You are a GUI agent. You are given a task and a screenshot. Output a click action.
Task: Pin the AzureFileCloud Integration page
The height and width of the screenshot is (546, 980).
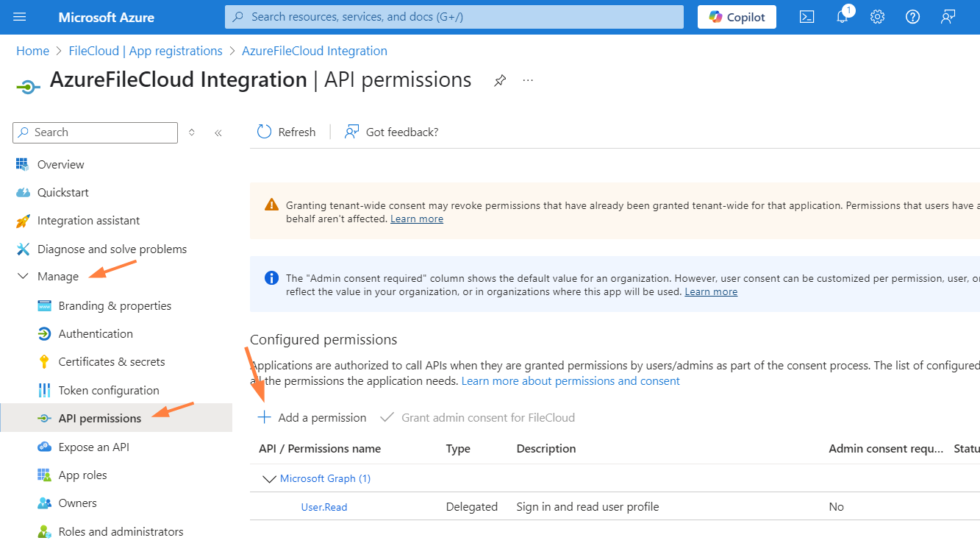coord(500,80)
